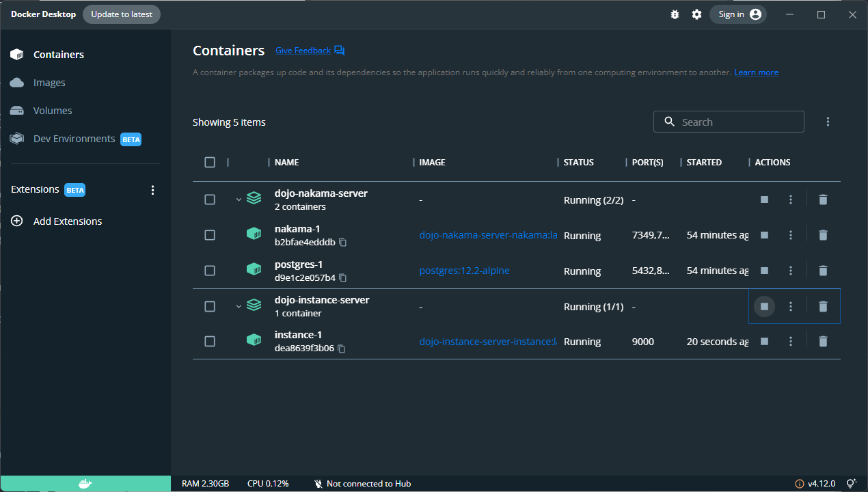Screen dimensions: 868x492
Task: Sort by the STARTED column header
Action: point(704,163)
